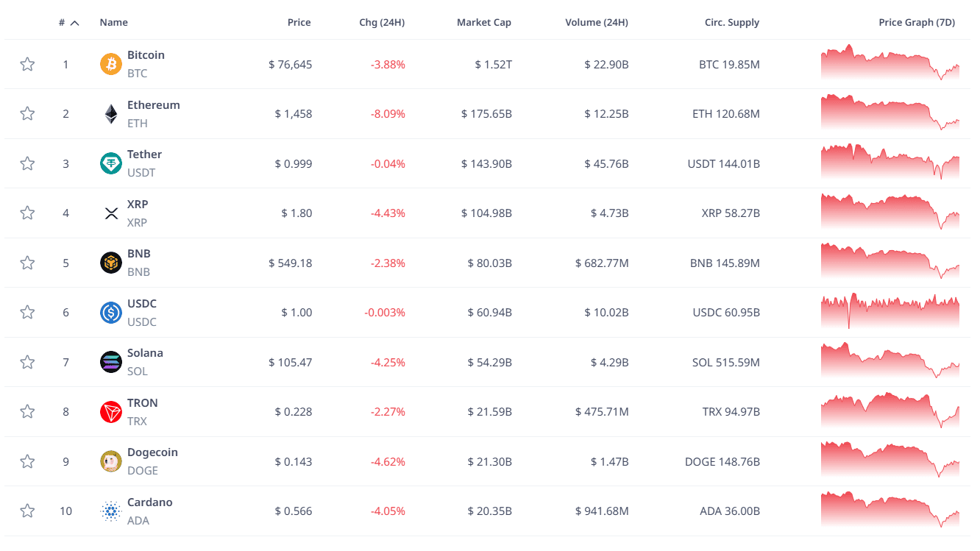Open the Cardano name link
This screenshot has width=980, height=551.
click(150, 502)
